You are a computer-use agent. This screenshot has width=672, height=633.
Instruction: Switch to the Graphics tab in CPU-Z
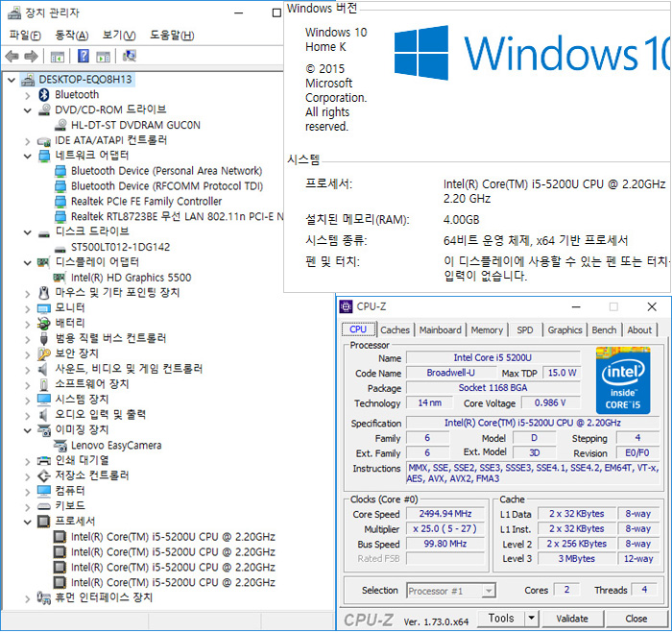(564, 329)
